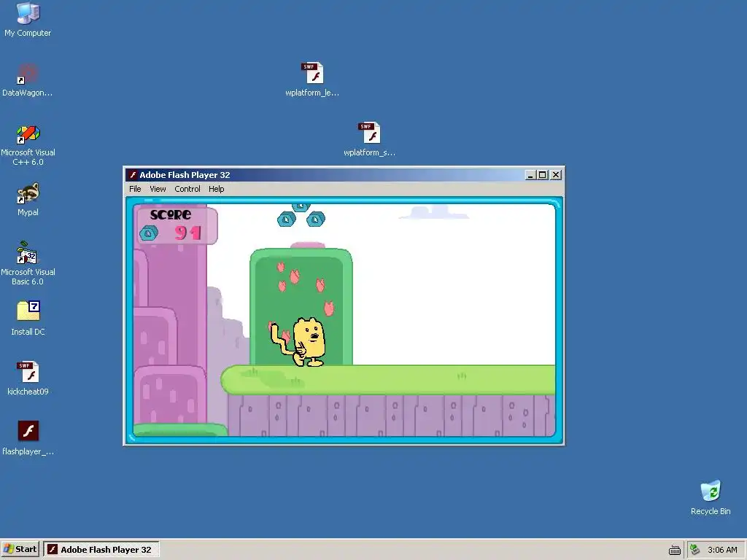This screenshot has width=747, height=560.
Task: Close the Adobe Flash Player window
Action: 555,175
